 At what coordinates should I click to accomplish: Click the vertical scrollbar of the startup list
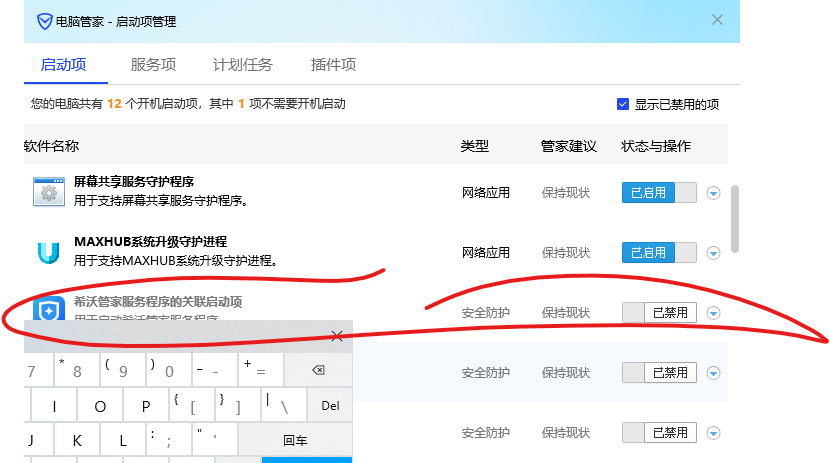click(736, 217)
